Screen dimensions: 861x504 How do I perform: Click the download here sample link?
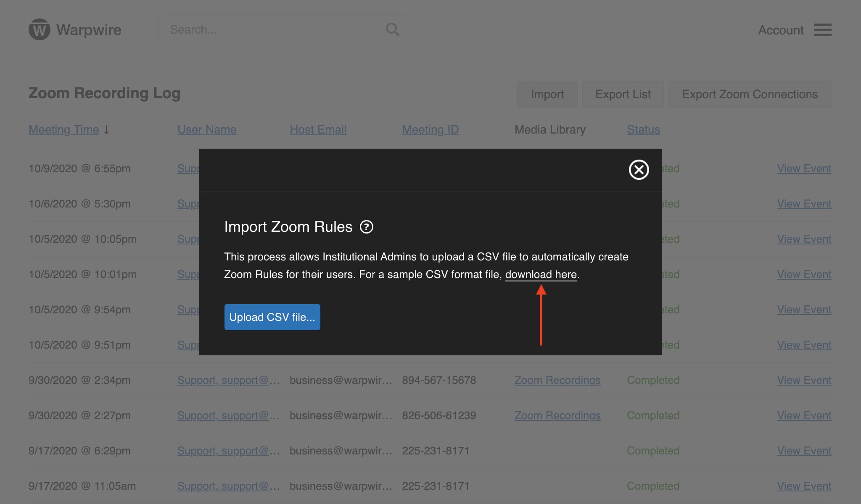[x=541, y=274]
